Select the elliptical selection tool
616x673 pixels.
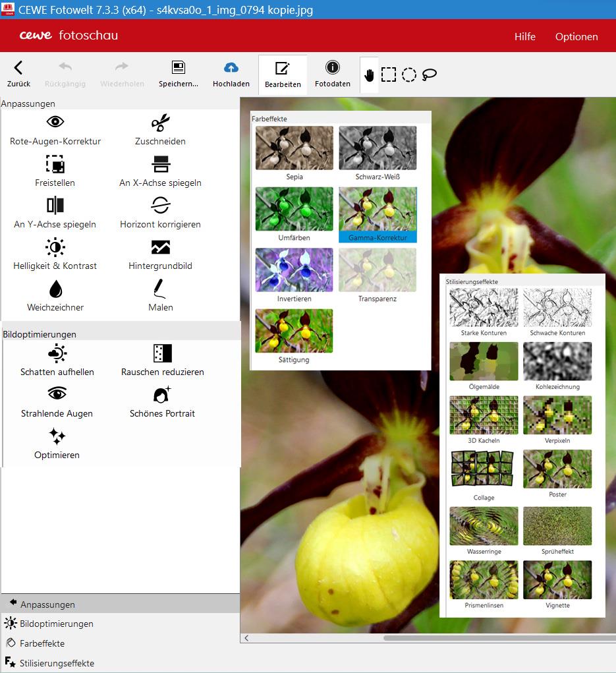click(409, 74)
